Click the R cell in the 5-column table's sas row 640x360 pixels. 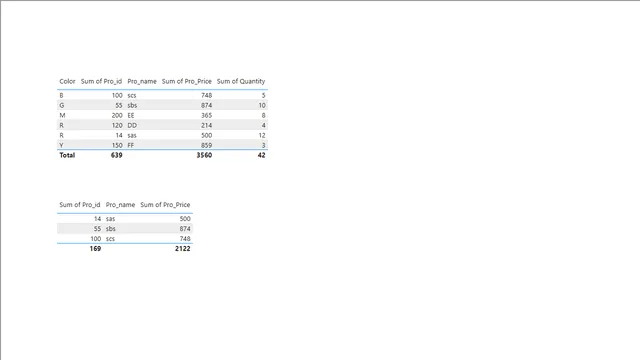(61, 135)
